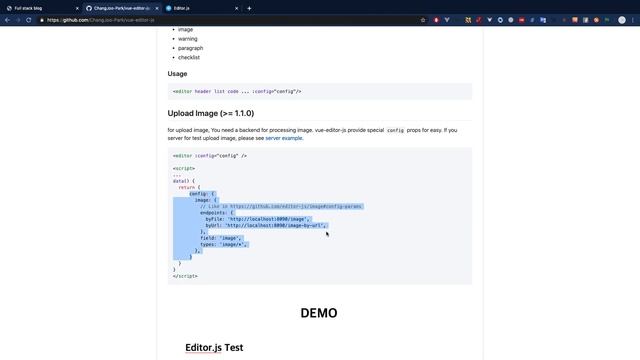
Task: Close the vue-editor-js GitHub tab
Action: pyautogui.click(x=157, y=8)
